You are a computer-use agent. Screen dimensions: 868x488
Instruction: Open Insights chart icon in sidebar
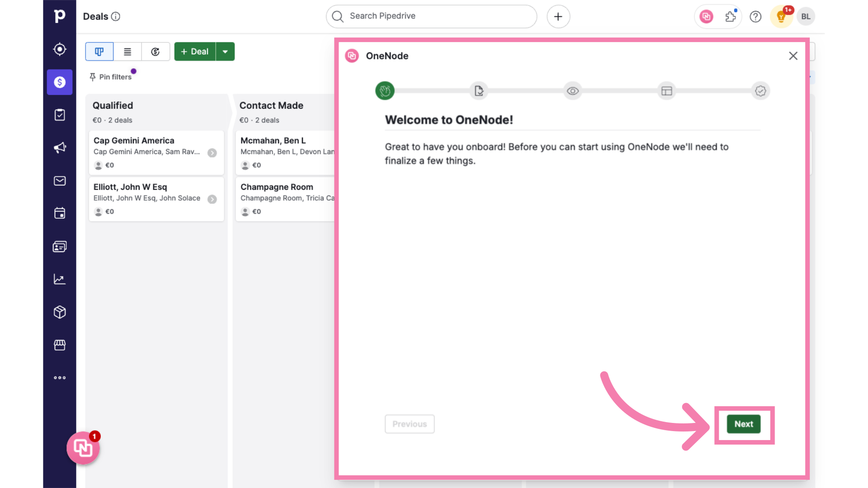(x=60, y=279)
